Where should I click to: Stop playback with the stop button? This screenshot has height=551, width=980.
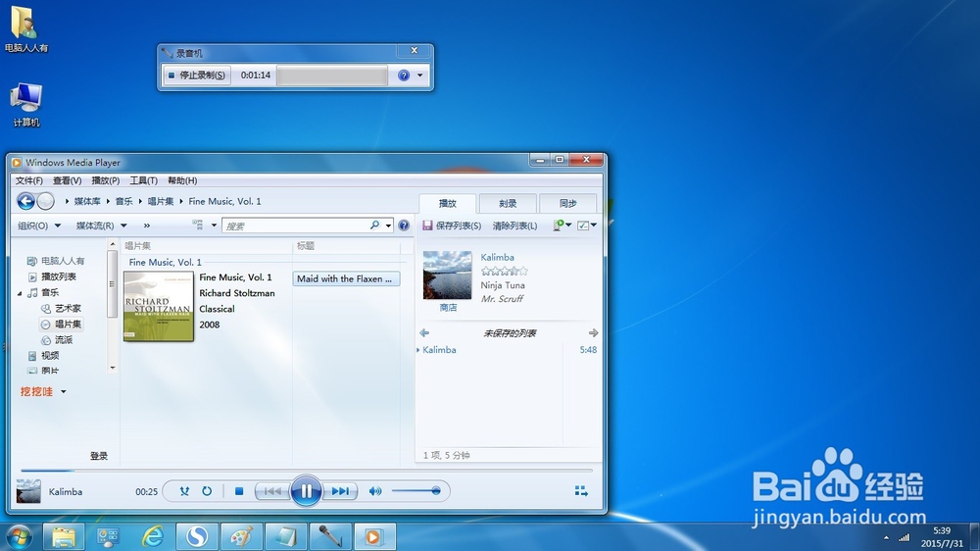pos(239,491)
